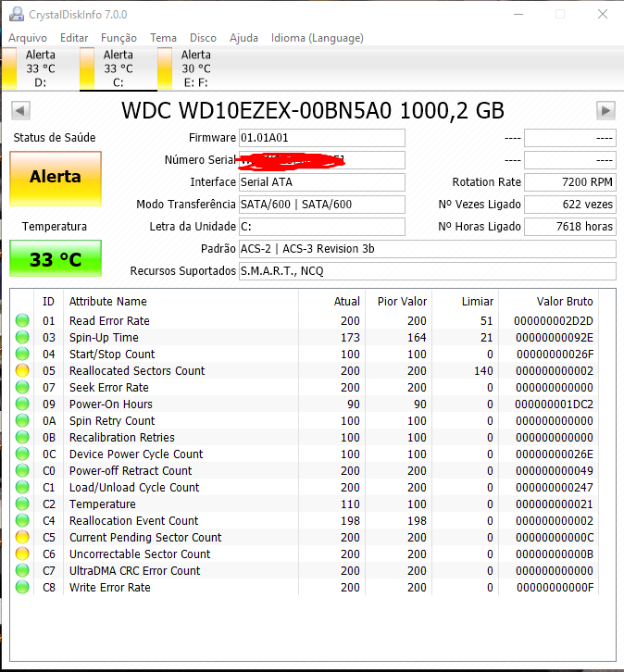Click the Valor Bruto column header
Image resolution: width=624 pixels, height=672 pixels.
pos(549,301)
